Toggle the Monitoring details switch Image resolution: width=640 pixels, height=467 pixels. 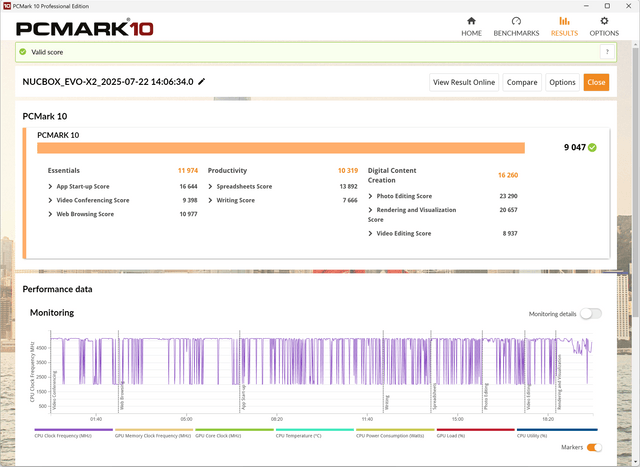point(591,314)
